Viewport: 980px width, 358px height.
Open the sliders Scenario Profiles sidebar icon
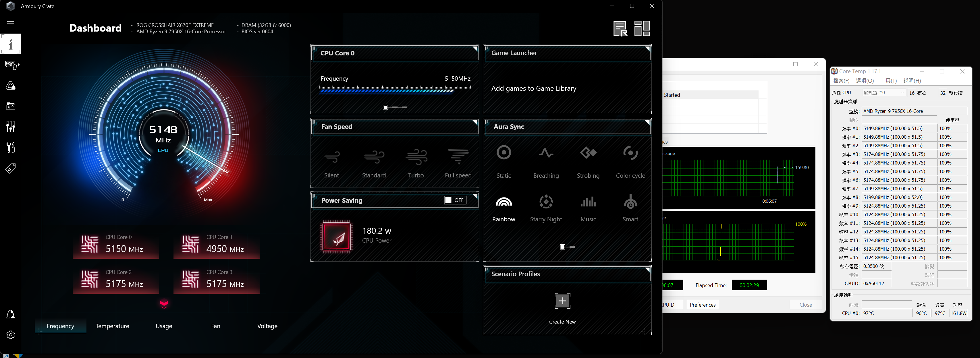[x=11, y=126]
